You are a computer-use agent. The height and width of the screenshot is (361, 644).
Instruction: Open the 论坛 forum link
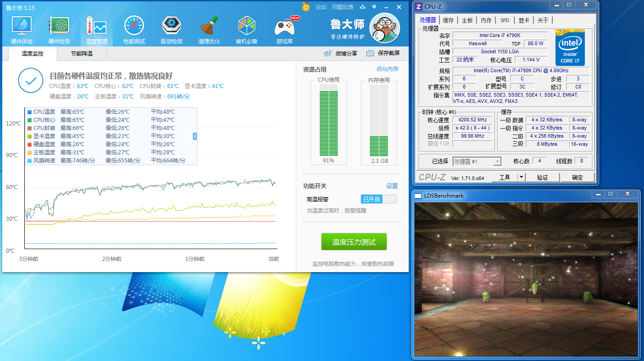click(x=321, y=7)
